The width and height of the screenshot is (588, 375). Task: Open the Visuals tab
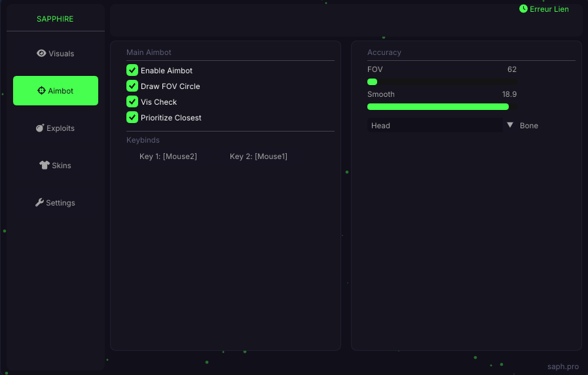click(x=56, y=53)
